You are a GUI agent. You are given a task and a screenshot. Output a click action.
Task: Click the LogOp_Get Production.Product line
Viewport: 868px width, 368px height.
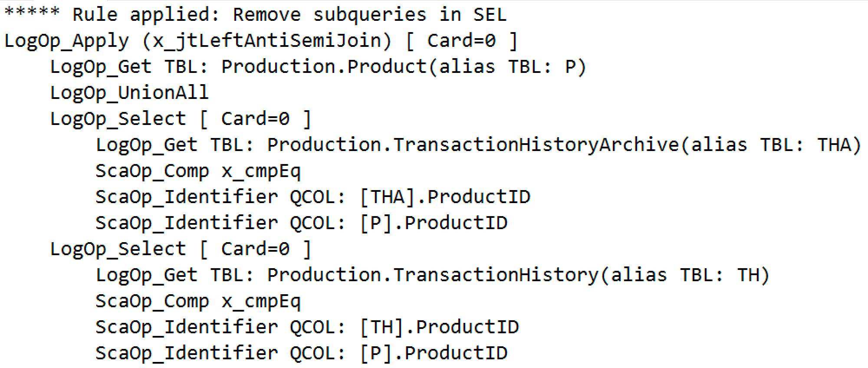318,67
